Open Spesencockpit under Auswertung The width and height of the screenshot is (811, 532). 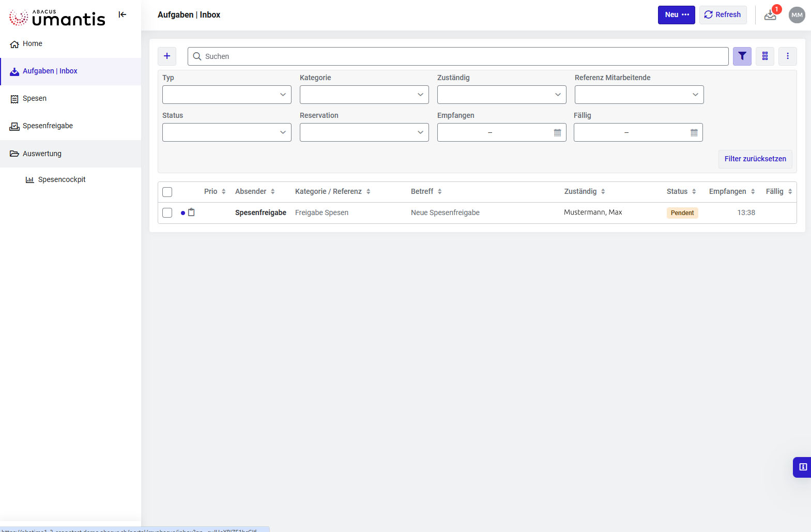pos(62,179)
